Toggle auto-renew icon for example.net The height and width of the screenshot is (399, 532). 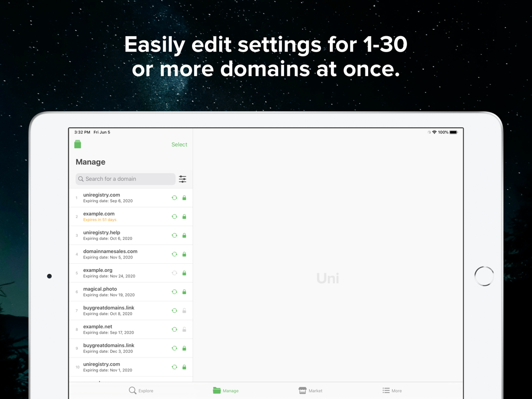pos(174,329)
